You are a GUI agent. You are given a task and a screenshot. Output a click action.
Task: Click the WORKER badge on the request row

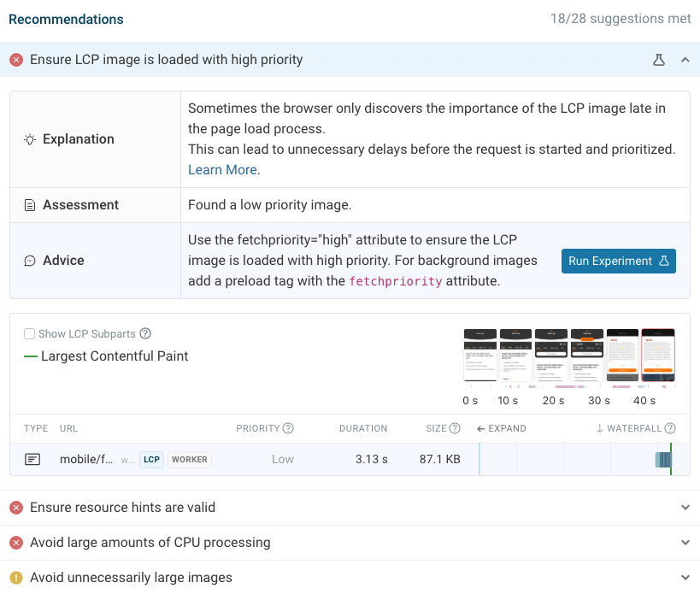(189, 459)
